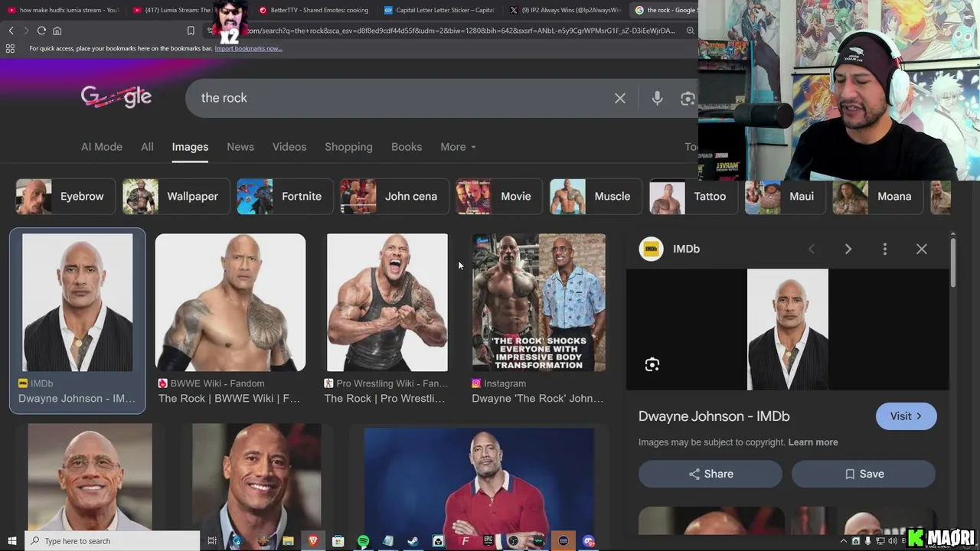Start voice search with the microphone icon
The image size is (980, 551).
click(657, 98)
